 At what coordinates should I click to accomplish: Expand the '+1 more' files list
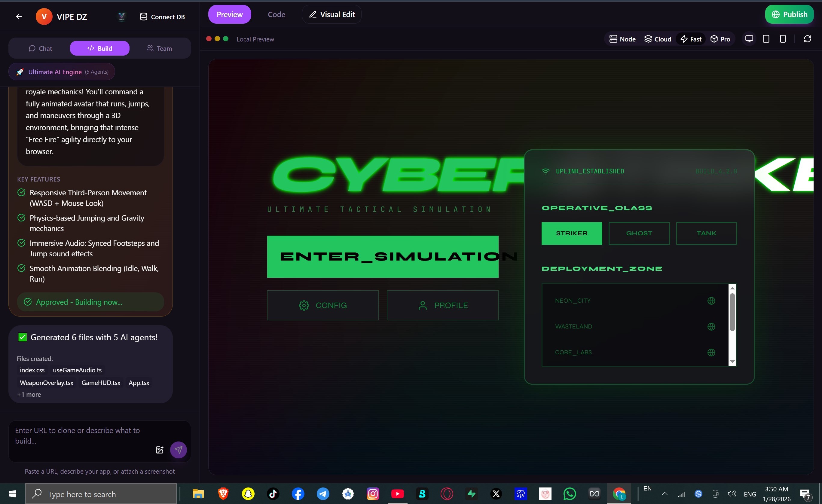pos(29,394)
